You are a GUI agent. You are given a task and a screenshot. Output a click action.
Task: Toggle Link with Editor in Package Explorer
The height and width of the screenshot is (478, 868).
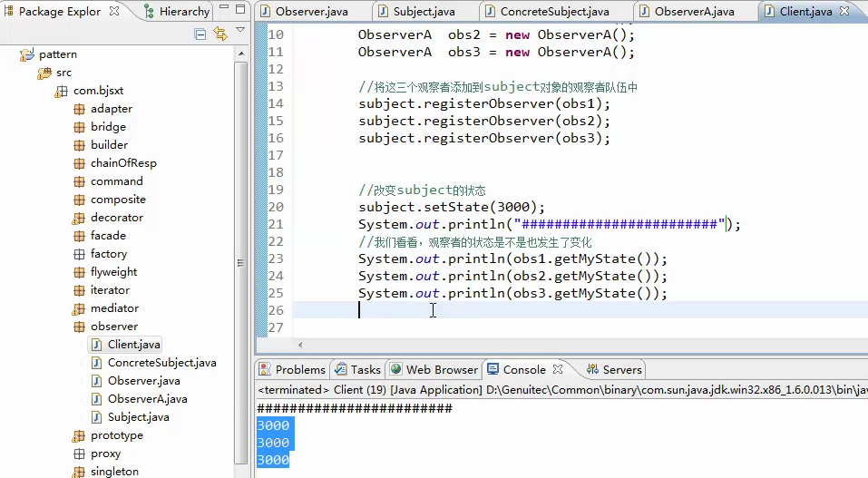tap(219, 34)
